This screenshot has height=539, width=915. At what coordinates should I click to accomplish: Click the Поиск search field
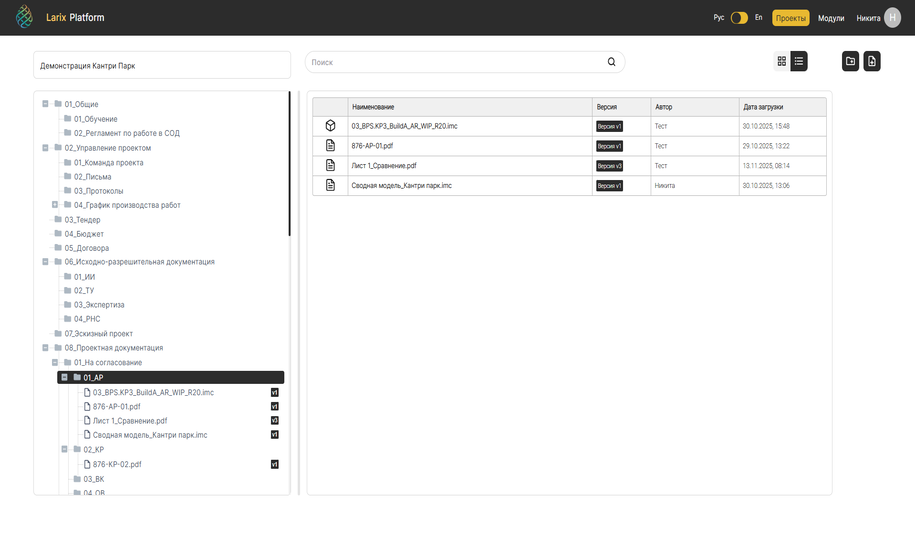(x=455, y=62)
